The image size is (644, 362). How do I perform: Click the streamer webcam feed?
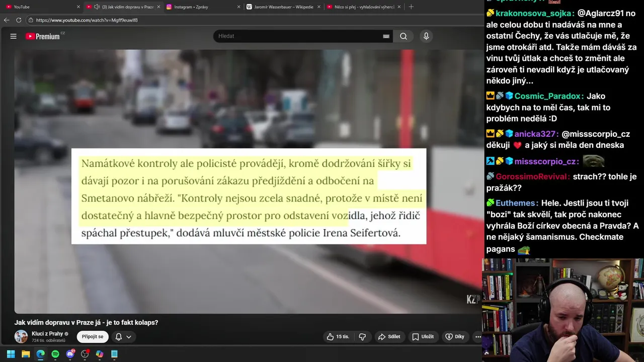pyautogui.click(x=563, y=310)
